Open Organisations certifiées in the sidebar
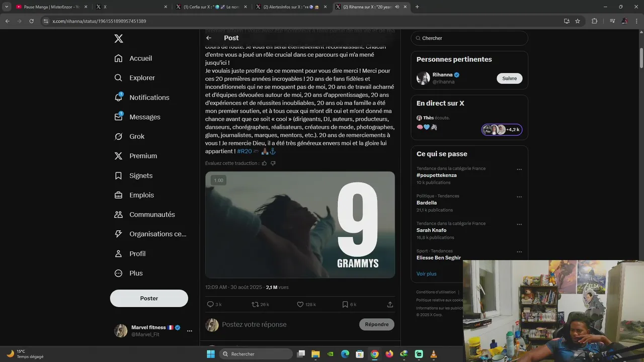Viewport: 644px width, 362px height. (150, 234)
